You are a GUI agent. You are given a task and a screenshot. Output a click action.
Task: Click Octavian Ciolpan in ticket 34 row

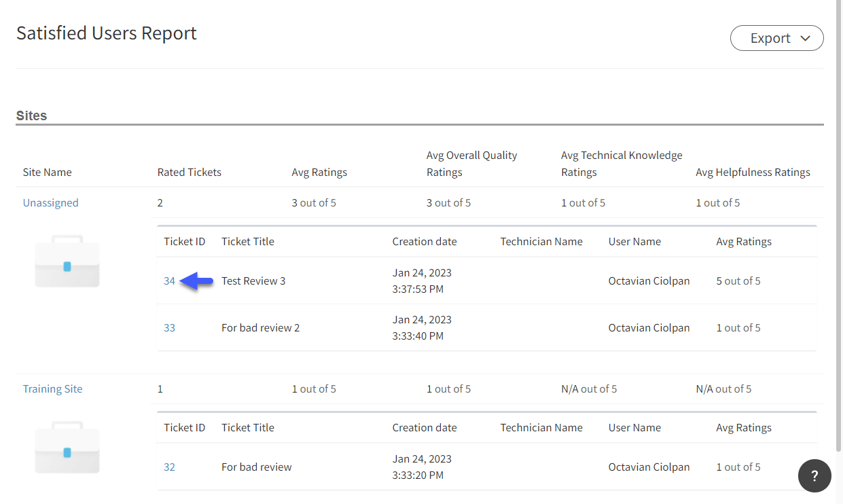(x=649, y=281)
